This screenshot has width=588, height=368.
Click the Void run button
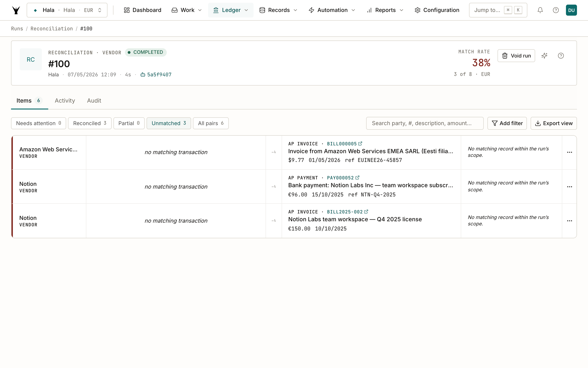(x=516, y=56)
